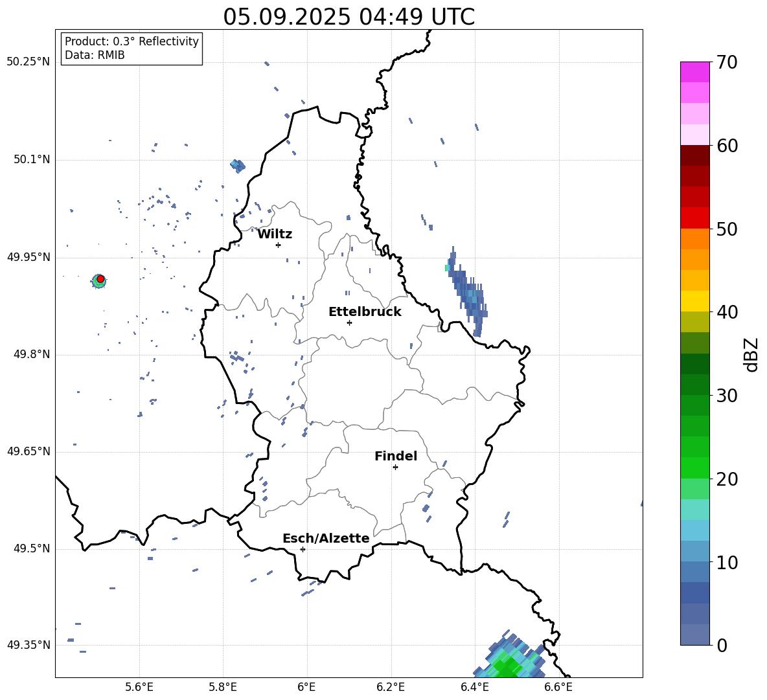The width and height of the screenshot is (767, 700).
Task: Click the 20 tick on colorbar
Action: pyautogui.click(x=727, y=479)
